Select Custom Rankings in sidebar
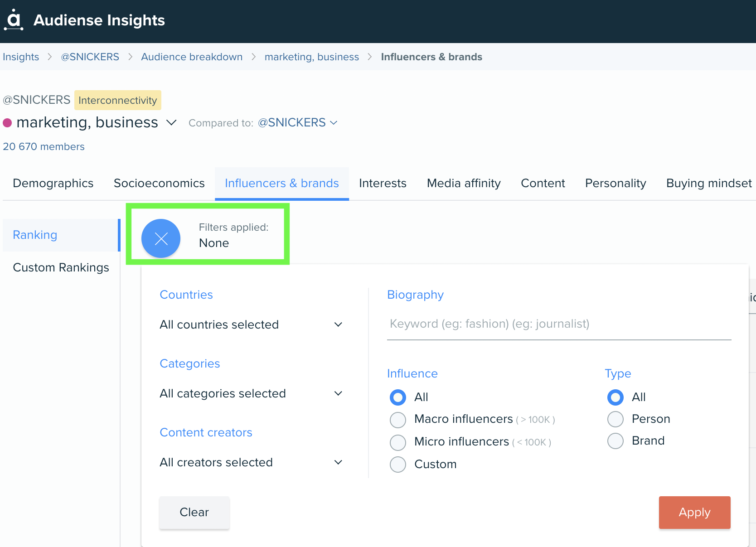The height and width of the screenshot is (547, 756). pos(61,267)
